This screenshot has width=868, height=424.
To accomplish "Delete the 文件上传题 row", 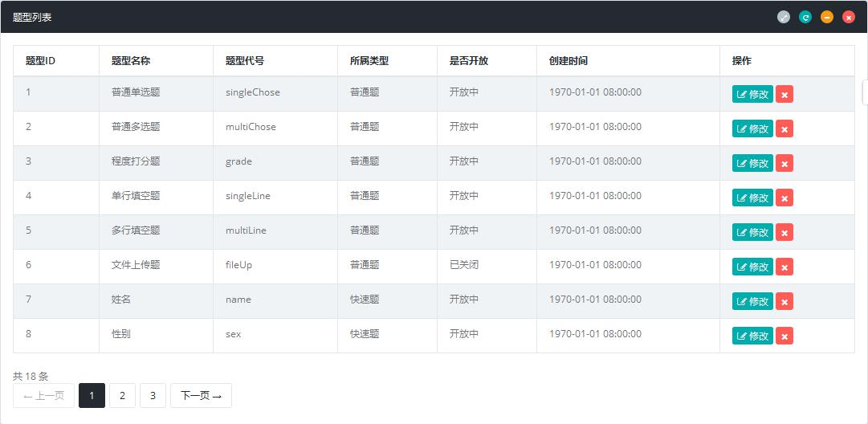I will pos(784,267).
